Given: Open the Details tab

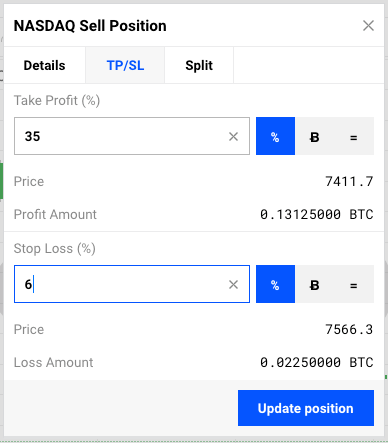Looking at the screenshot, I should click(44, 65).
